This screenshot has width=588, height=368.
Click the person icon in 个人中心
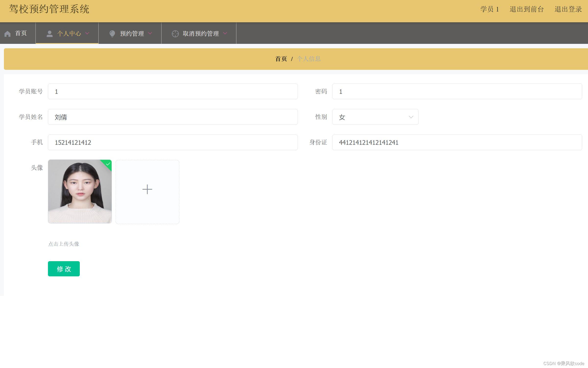point(49,34)
